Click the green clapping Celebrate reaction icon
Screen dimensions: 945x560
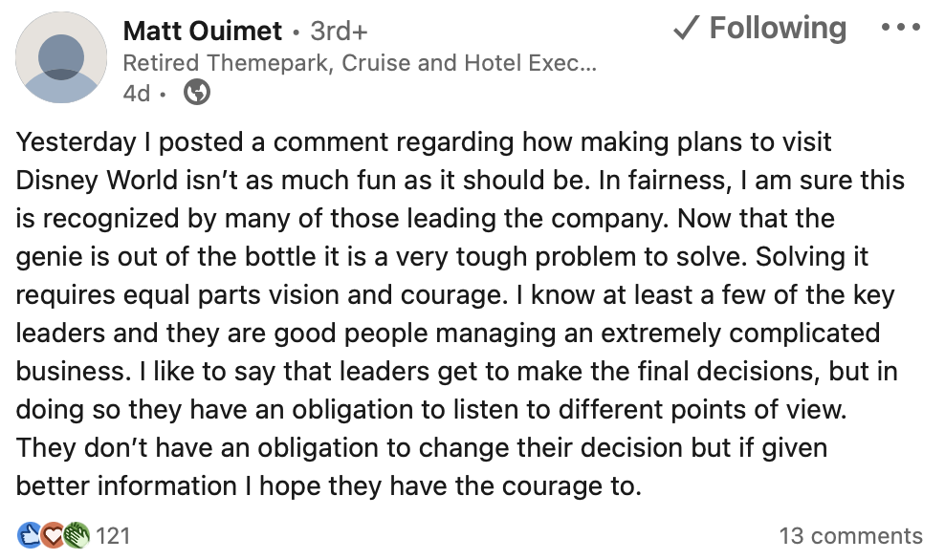click(x=77, y=535)
